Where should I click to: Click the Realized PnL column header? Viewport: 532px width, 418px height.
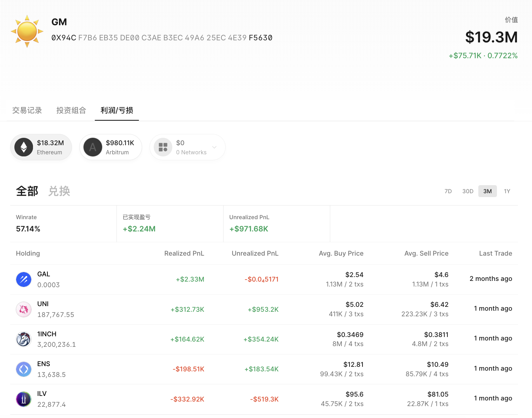tap(184, 253)
